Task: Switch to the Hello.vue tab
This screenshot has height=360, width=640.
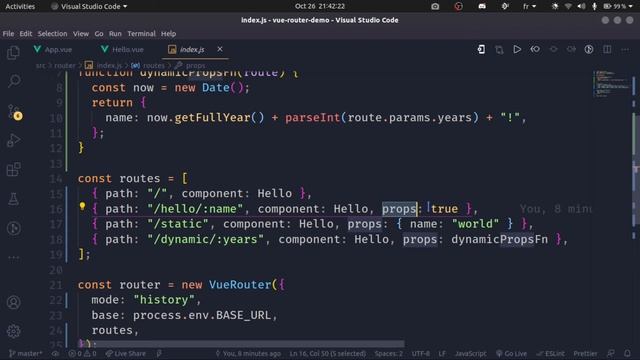Action: point(122,49)
